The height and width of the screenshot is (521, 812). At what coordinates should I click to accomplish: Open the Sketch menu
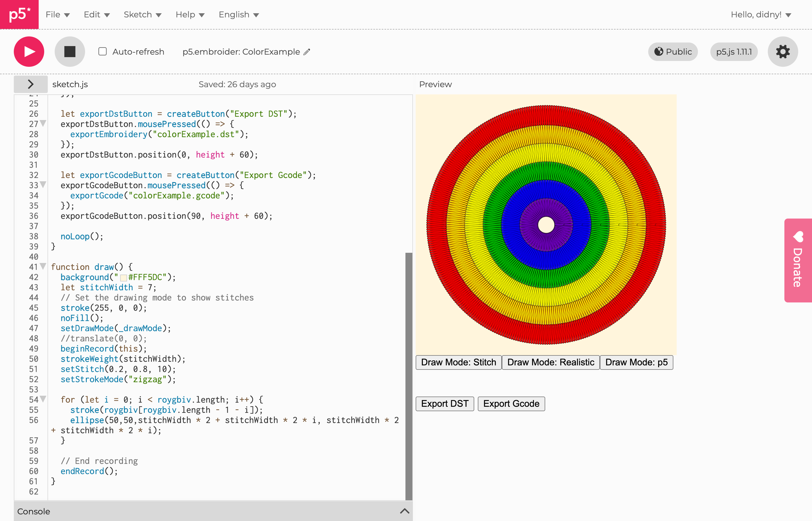coord(142,15)
